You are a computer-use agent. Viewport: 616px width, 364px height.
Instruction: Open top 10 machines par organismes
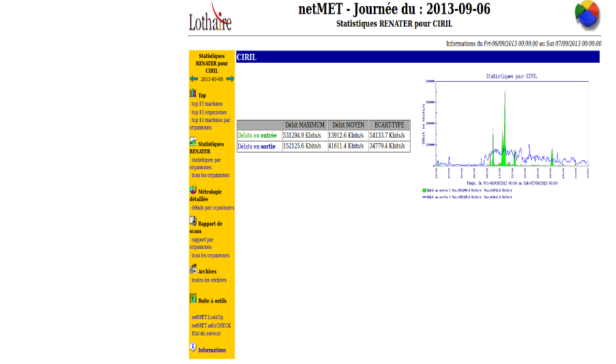pyautogui.click(x=210, y=123)
